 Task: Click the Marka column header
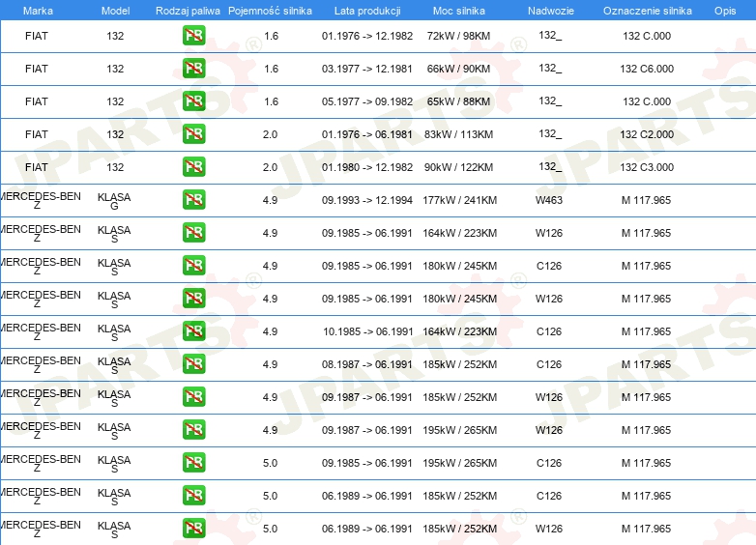coord(38,11)
